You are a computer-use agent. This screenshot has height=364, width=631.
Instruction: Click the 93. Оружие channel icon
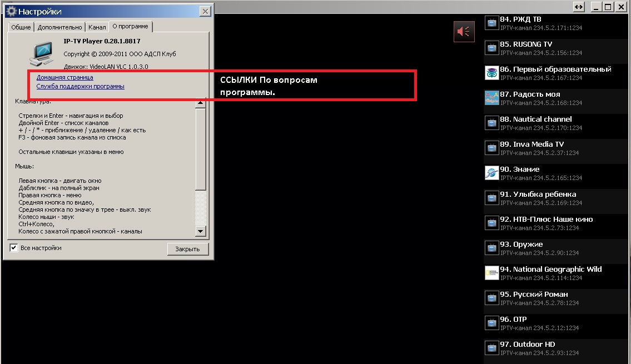492,248
